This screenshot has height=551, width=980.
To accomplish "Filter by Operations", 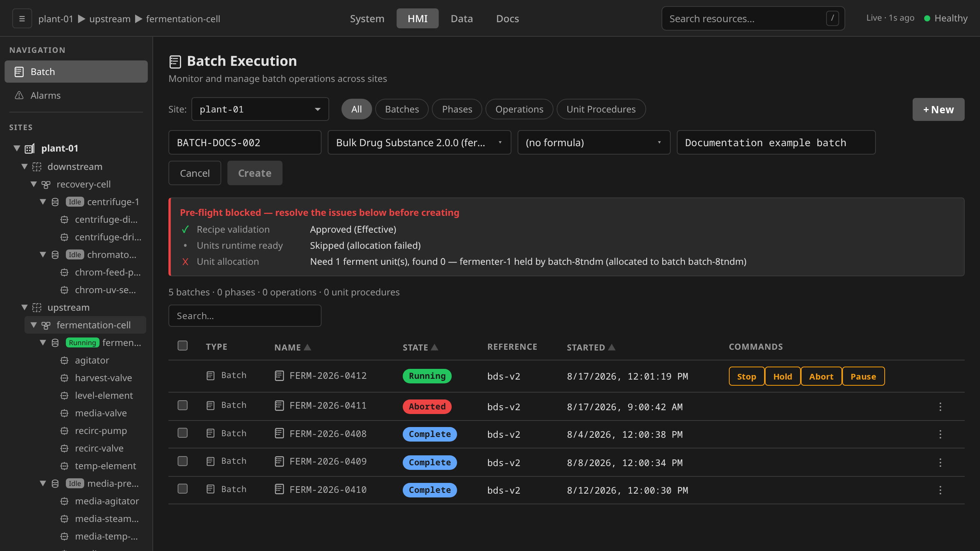I will pos(519,109).
